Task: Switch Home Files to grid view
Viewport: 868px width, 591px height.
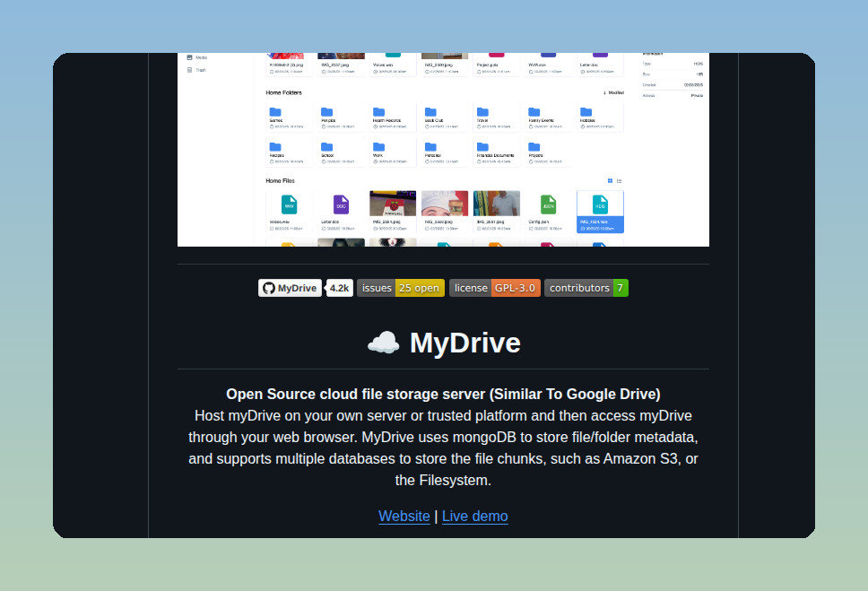Action: (610, 181)
